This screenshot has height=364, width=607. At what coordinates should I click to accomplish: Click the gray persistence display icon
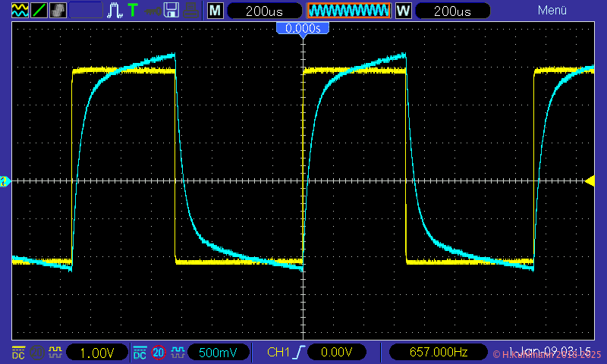[x=58, y=11]
